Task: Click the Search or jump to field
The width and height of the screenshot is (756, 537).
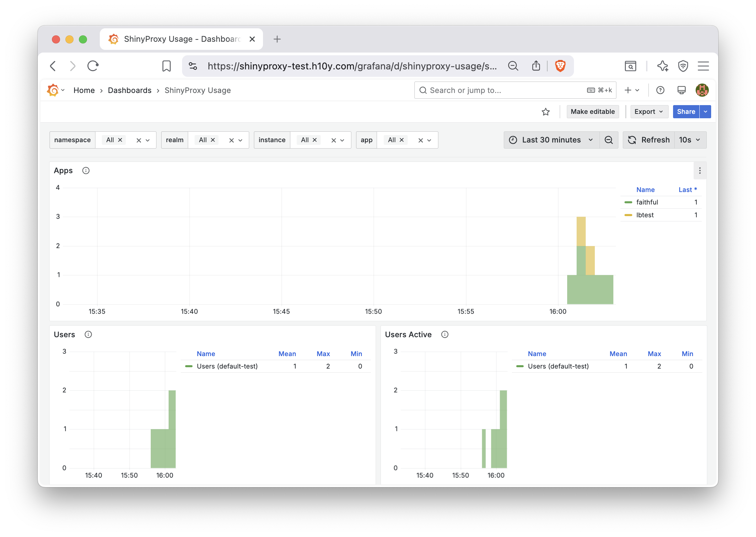Action: coord(489,90)
